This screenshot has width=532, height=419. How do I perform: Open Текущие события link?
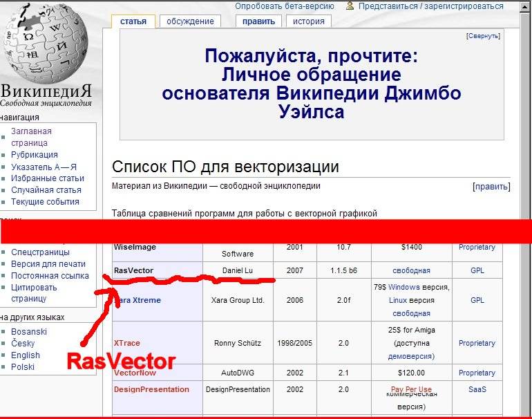pyautogui.click(x=45, y=202)
